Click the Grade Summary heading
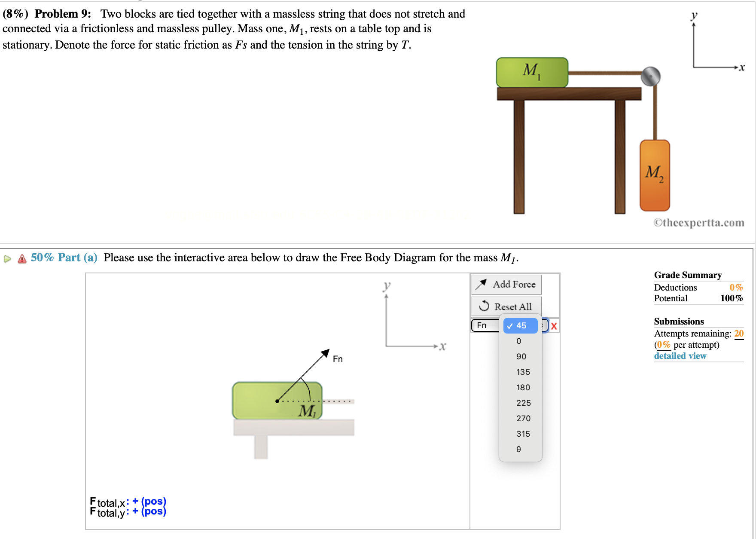 (688, 275)
